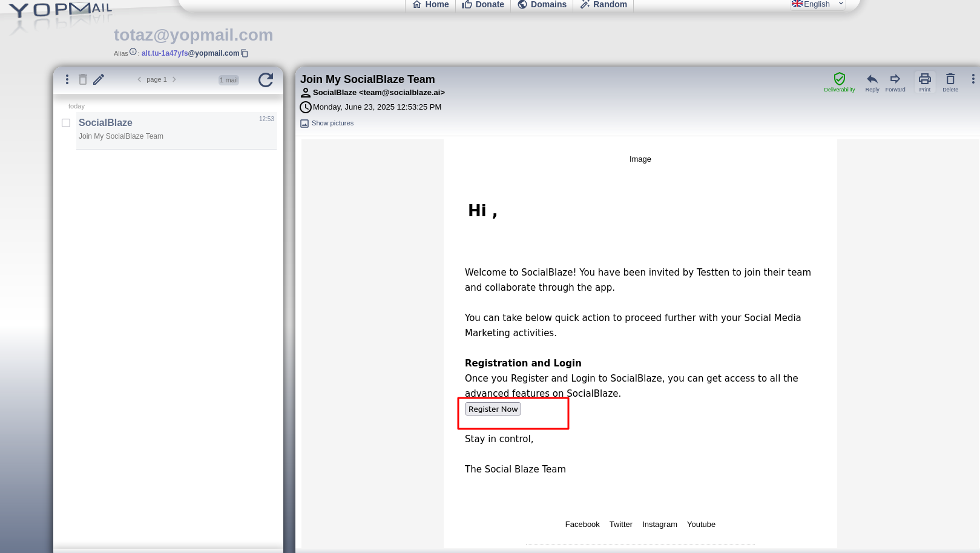Click the Register Now button
Image resolution: width=980 pixels, height=553 pixels.
coord(493,409)
